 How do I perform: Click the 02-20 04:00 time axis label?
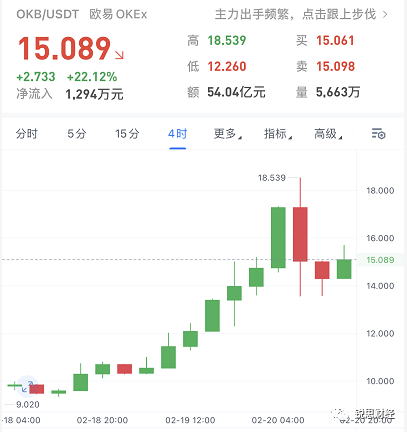278,420
